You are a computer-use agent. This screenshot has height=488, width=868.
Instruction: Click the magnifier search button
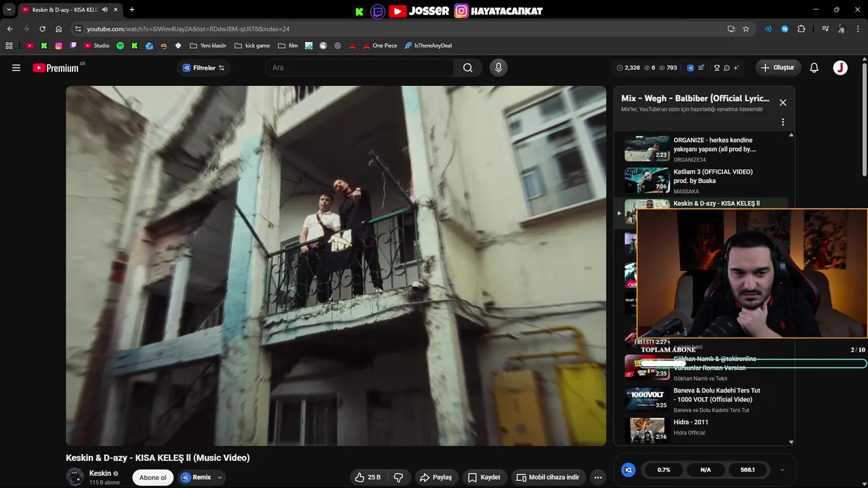468,68
